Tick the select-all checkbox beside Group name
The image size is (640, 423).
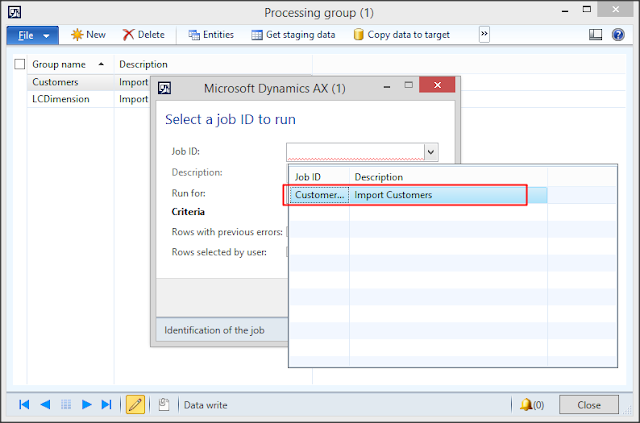(20, 64)
